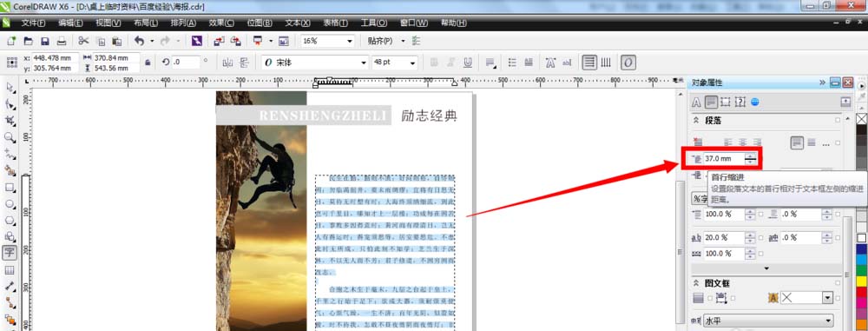Expand more paragraph options arrow
The image size is (868, 331).
click(x=766, y=268)
